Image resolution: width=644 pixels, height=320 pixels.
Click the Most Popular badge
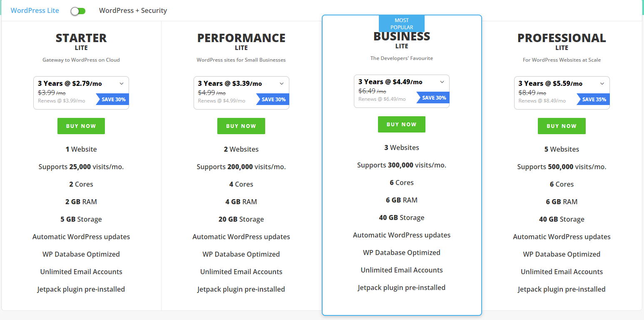pos(402,24)
